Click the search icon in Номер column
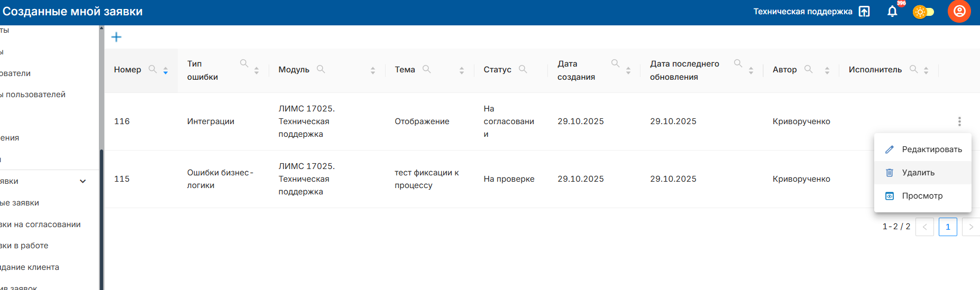This screenshot has width=980, height=290. tap(153, 69)
